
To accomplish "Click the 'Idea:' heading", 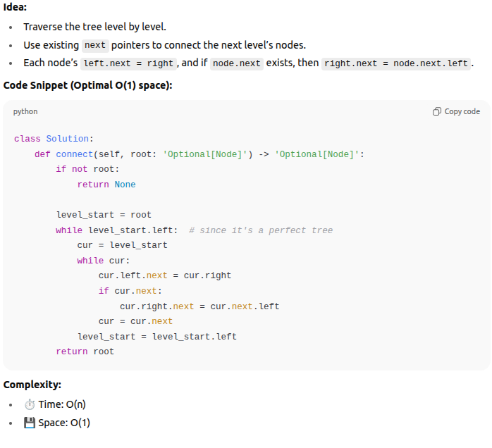I will pyautogui.click(x=16, y=8).
